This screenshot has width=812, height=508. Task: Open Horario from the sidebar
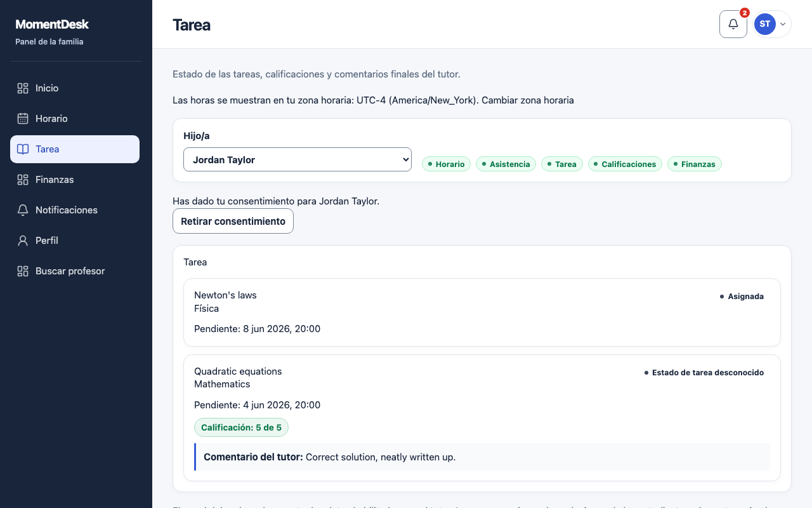pos(75,119)
